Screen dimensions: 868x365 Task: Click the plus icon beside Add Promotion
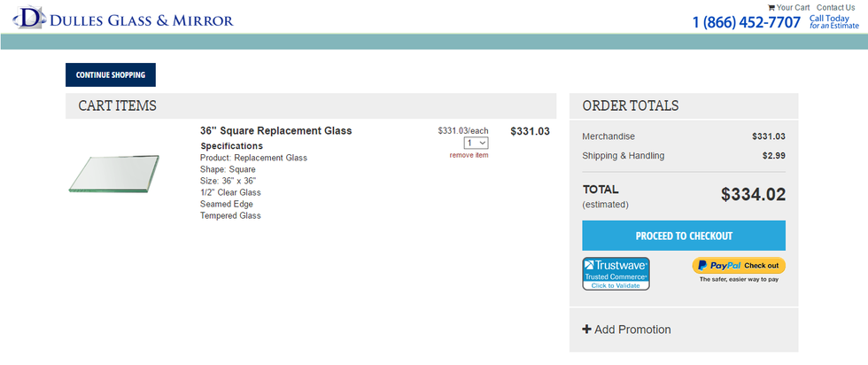tap(586, 330)
